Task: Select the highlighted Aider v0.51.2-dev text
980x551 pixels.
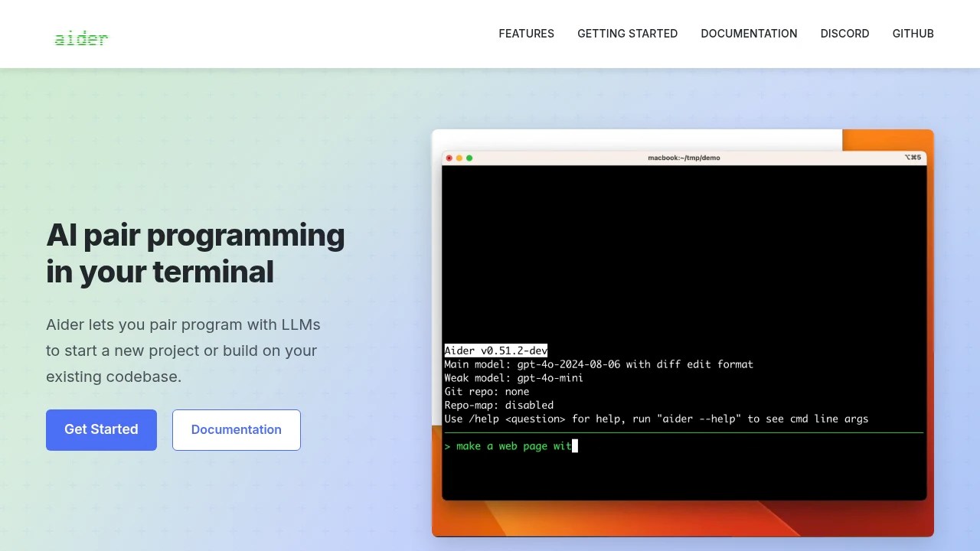Action: [495, 350]
